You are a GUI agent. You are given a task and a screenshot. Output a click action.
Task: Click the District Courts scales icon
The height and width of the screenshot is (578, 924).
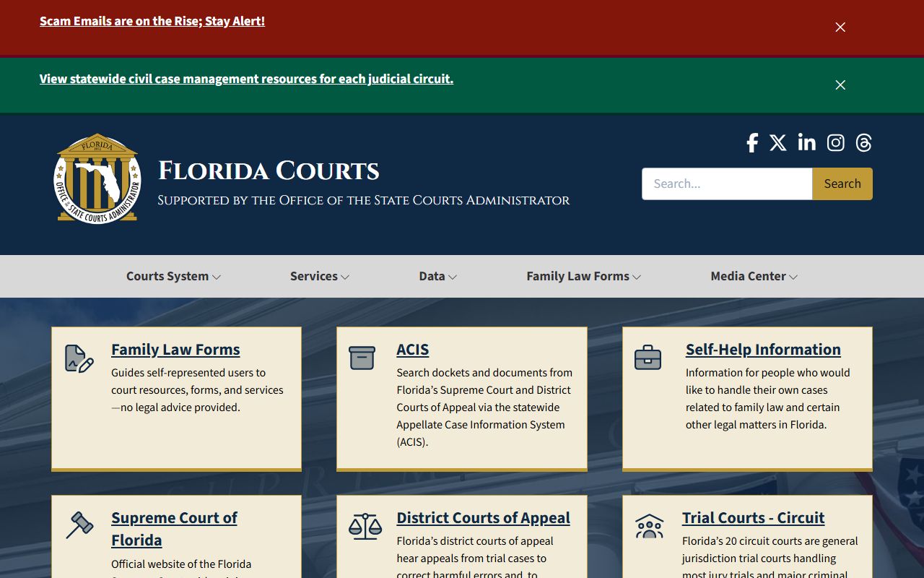(x=365, y=527)
